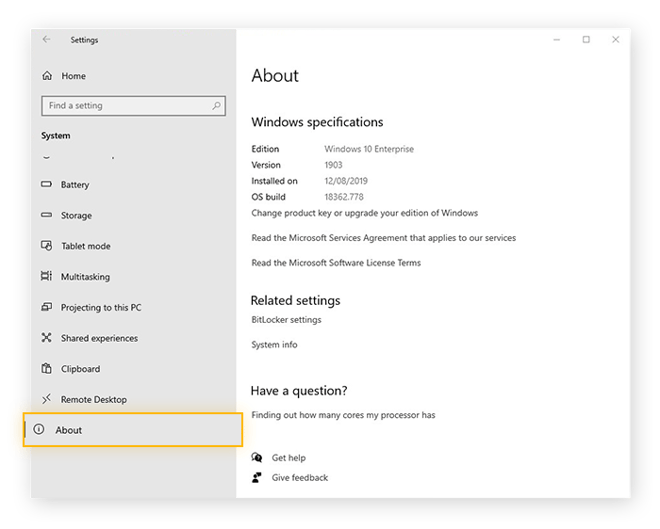Image resolution: width=660 pixels, height=529 pixels.
Task: Click the About info icon
Action: pyautogui.click(x=39, y=429)
